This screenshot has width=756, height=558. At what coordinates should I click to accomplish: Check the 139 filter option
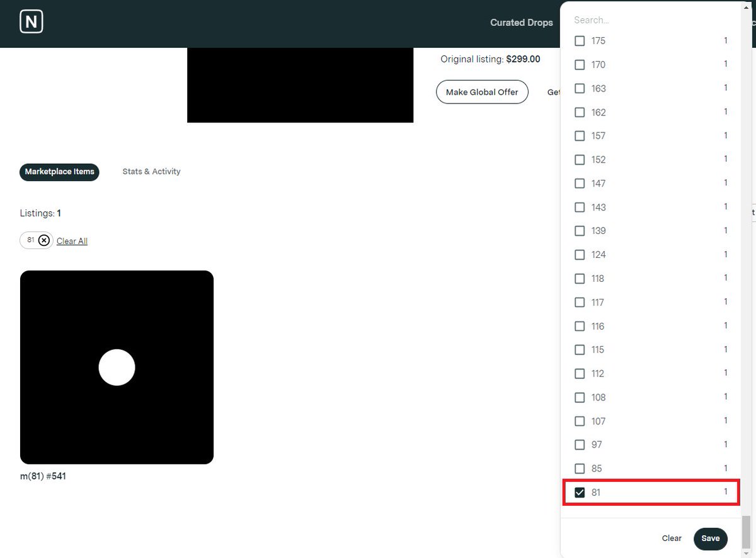580,231
